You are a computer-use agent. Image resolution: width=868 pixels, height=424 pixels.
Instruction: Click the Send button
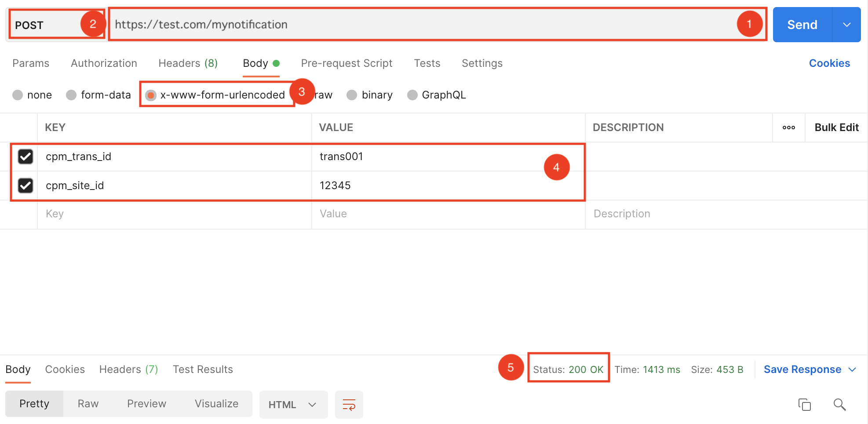[x=802, y=25]
